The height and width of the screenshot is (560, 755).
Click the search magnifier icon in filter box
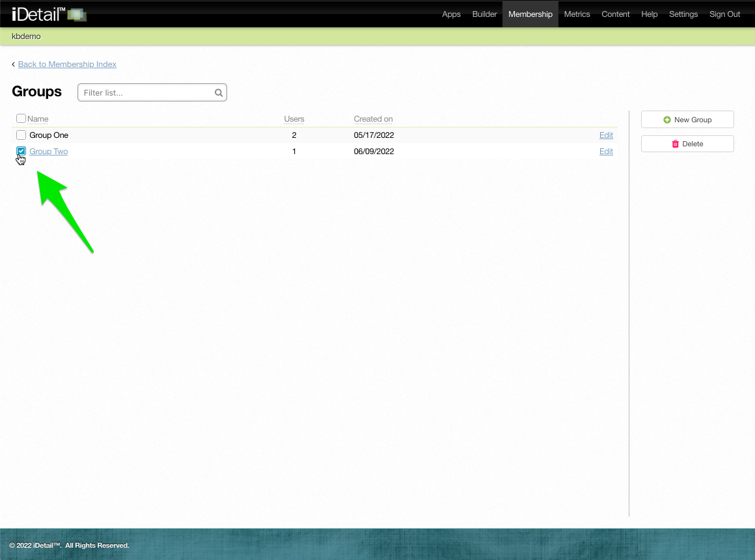(219, 93)
